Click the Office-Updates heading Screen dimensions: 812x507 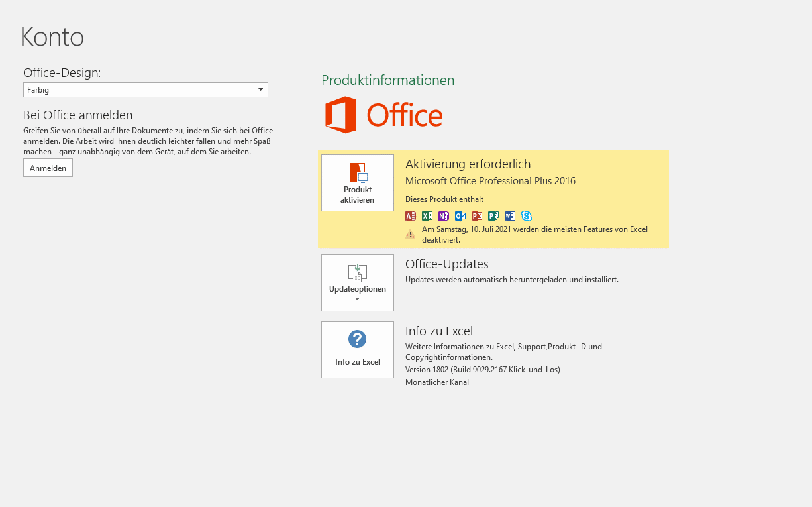[x=447, y=264]
